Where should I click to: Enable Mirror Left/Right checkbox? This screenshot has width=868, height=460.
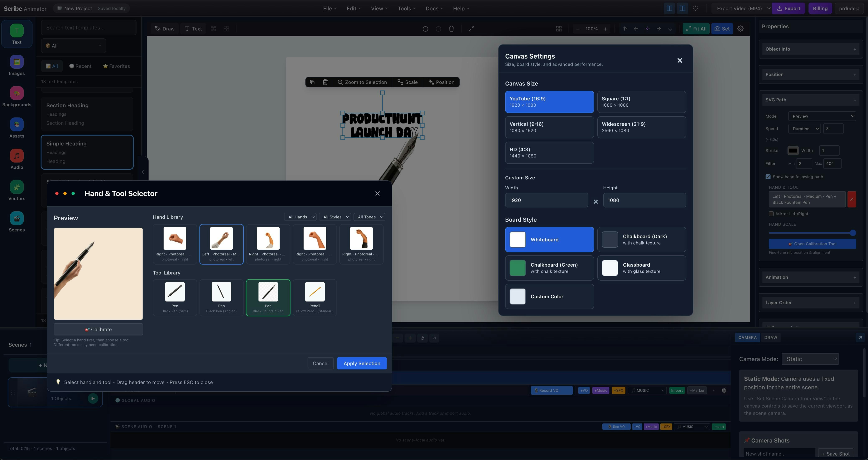click(x=771, y=214)
